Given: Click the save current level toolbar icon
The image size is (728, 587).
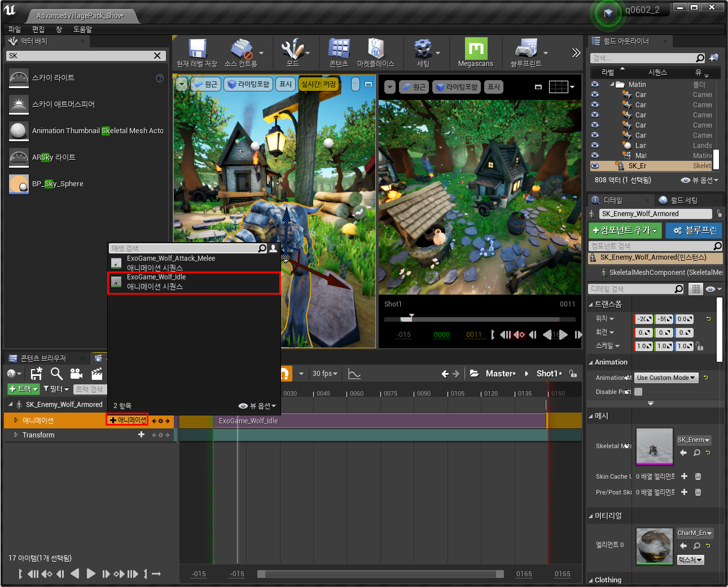Looking at the screenshot, I should pos(197,49).
